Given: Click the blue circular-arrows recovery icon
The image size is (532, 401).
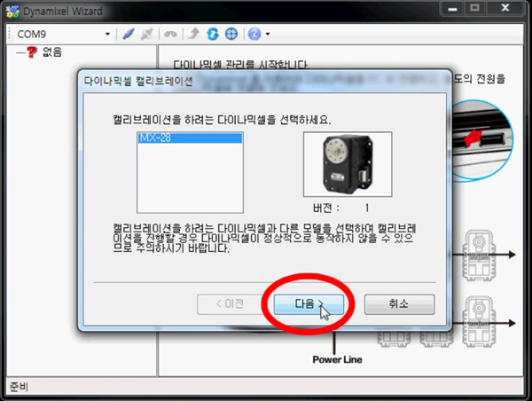Looking at the screenshot, I should click(213, 34).
